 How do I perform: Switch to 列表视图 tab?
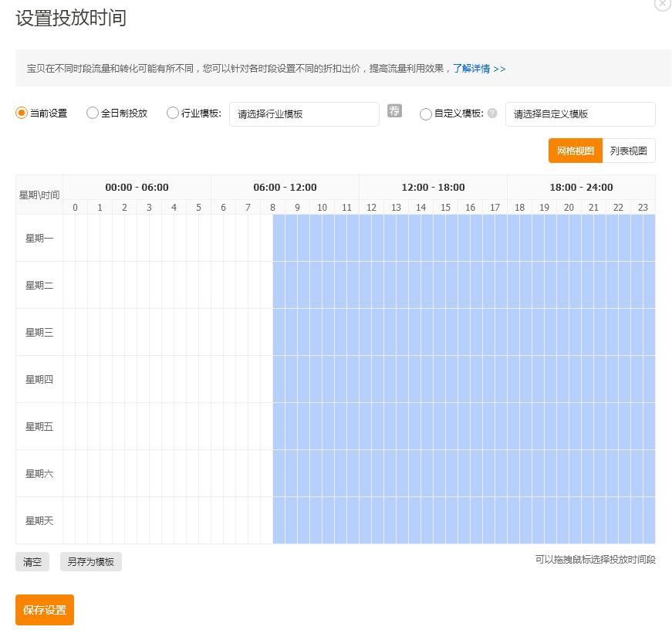pos(628,151)
